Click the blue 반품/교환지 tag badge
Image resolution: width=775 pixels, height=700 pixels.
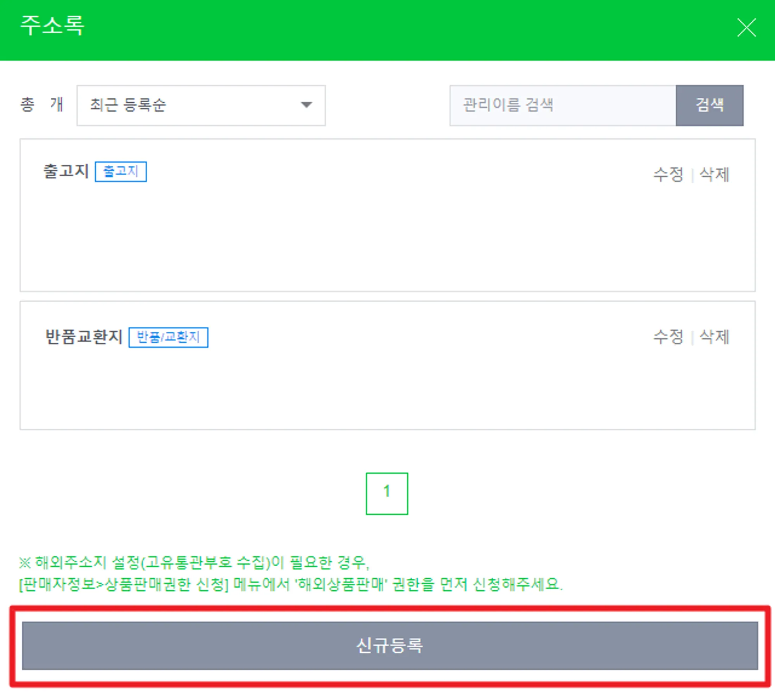click(x=168, y=337)
